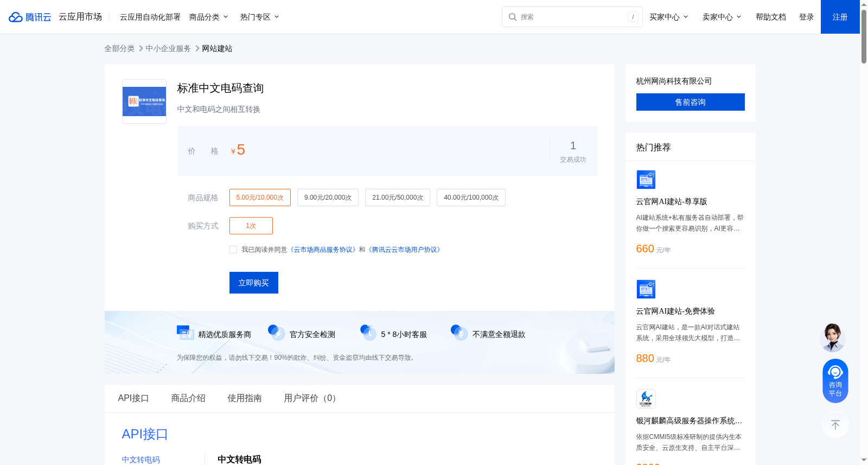The height and width of the screenshot is (465, 868).
Task: Click the 660 元/年 price
Action: (653, 249)
